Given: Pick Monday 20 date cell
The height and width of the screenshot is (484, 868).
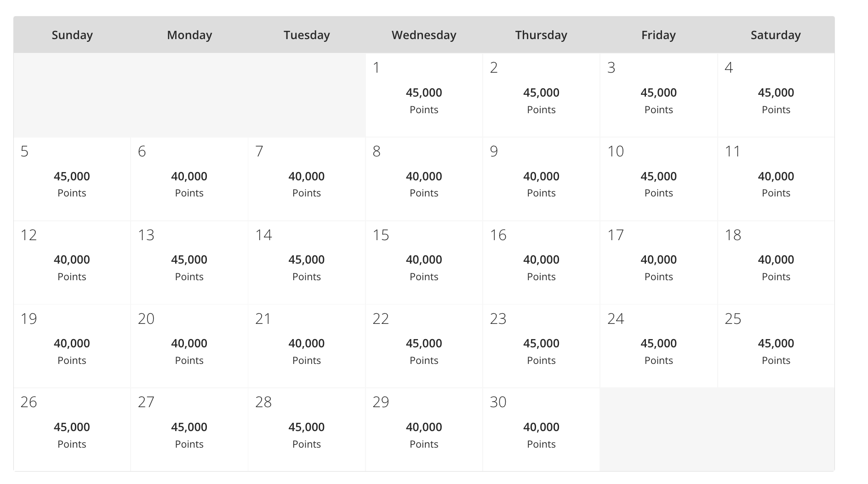Looking at the screenshot, I should click(x=189, y=346).
